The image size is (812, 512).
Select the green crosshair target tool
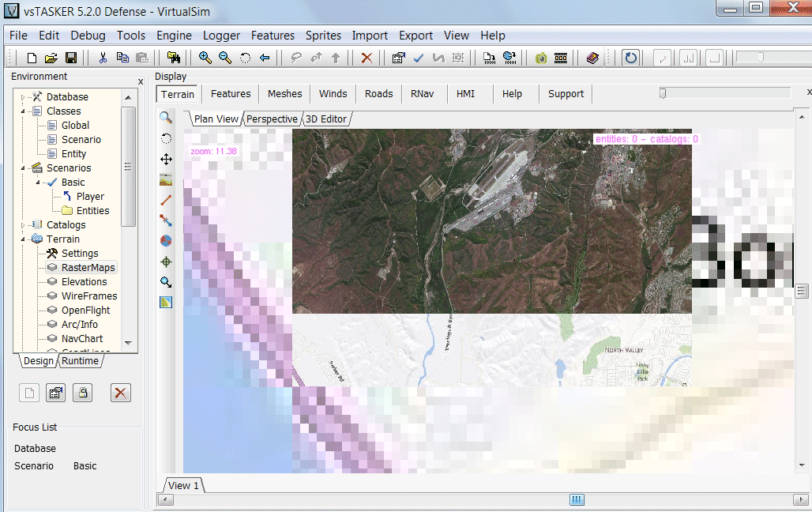(x=166, y=262)
